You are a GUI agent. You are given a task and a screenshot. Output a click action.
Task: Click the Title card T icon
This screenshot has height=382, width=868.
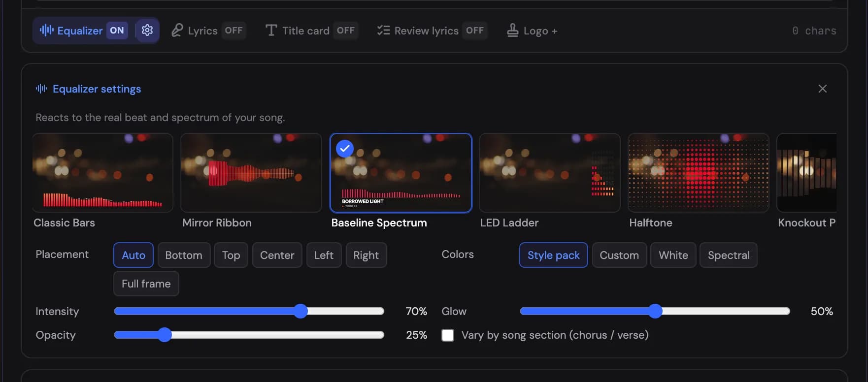(x=271, y=31)
